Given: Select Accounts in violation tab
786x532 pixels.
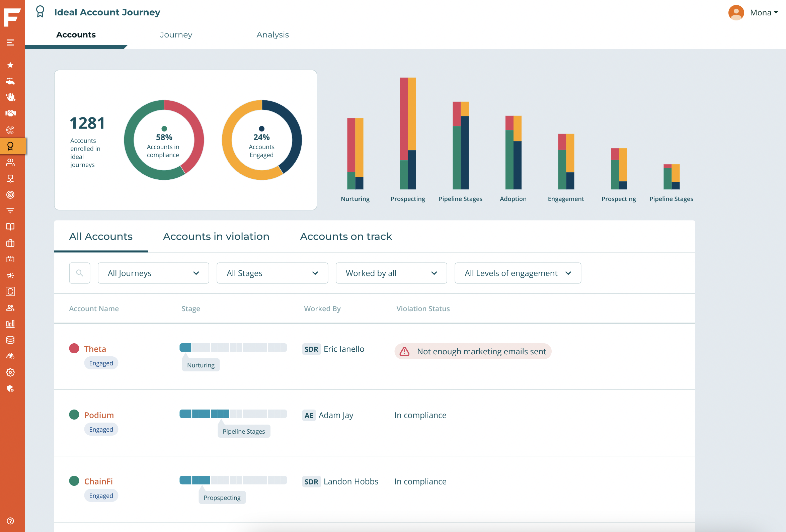Looking at the screenshot, I should 216,237.
